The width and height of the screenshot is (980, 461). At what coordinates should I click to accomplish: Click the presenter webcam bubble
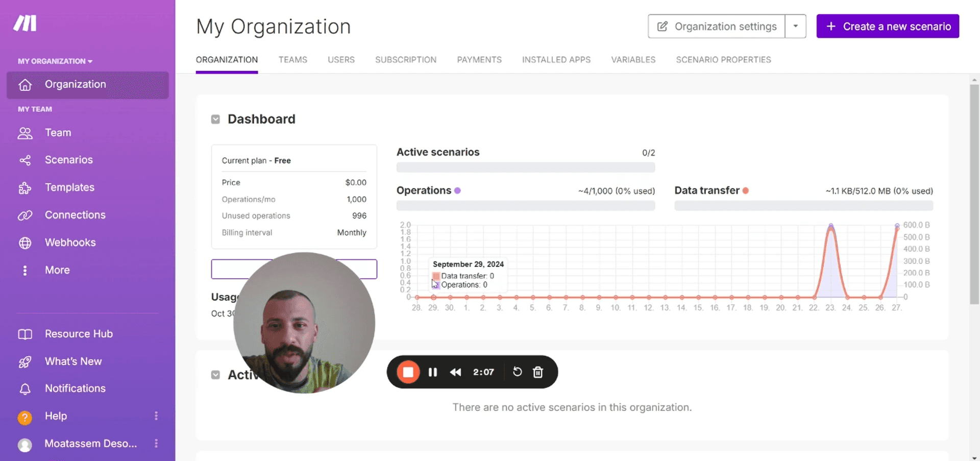point(304,323)
